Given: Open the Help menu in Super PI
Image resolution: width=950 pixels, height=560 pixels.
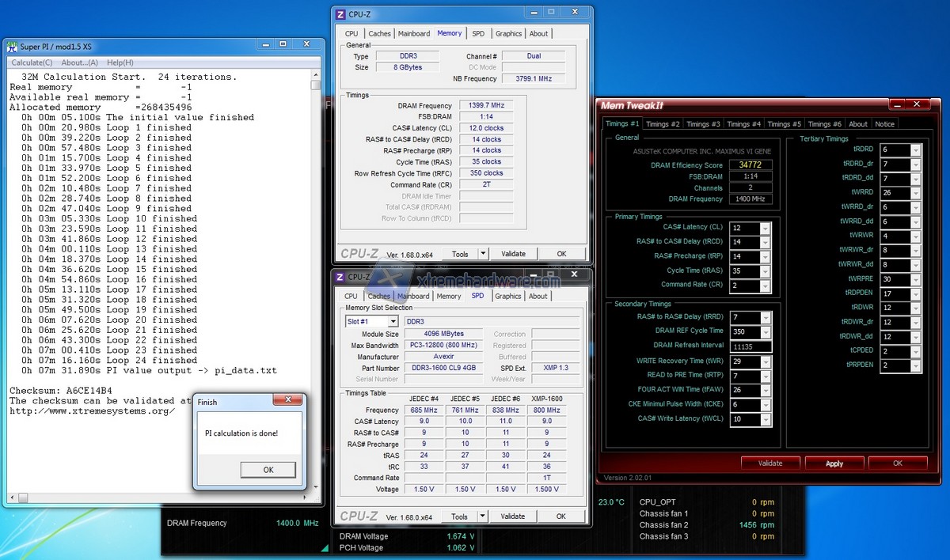Looking at the screenshot, I should click(x=120, y=62).
